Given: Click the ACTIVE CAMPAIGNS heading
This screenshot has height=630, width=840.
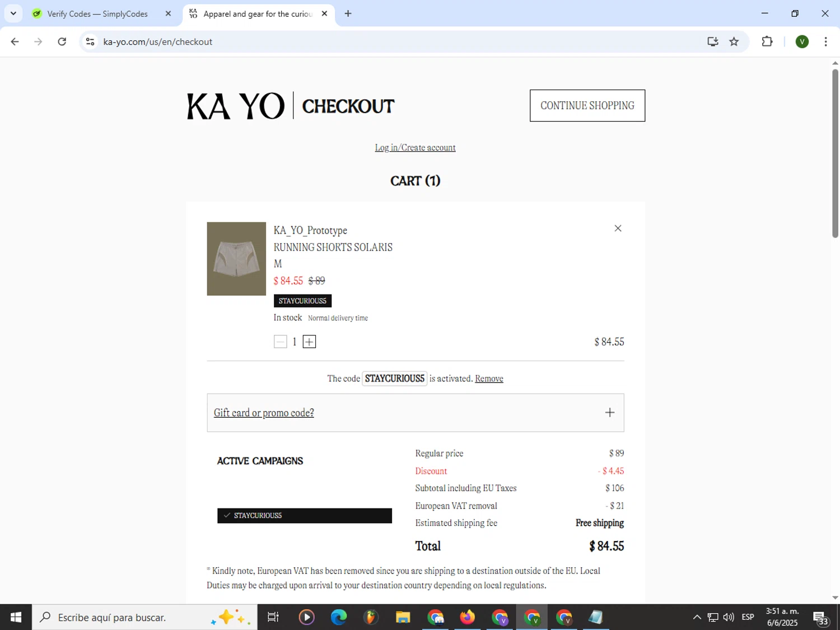Looking at the screenshot, I should click(x=260, y=461).
